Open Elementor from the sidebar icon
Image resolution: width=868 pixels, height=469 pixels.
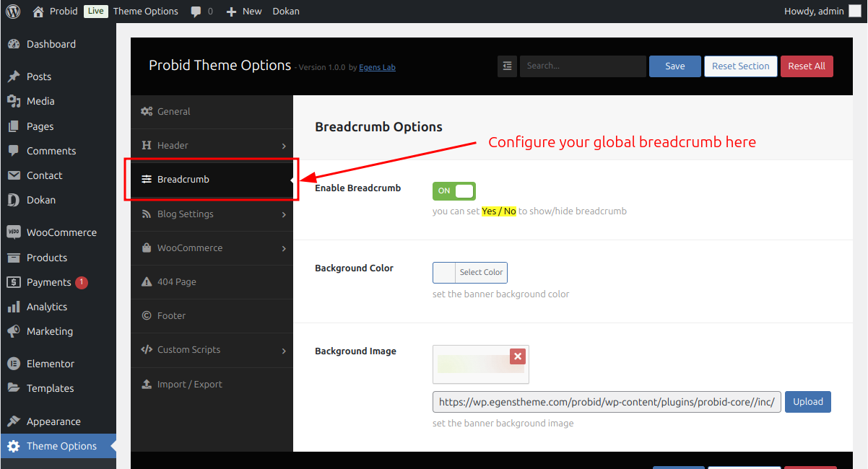[x=14, y=364]
